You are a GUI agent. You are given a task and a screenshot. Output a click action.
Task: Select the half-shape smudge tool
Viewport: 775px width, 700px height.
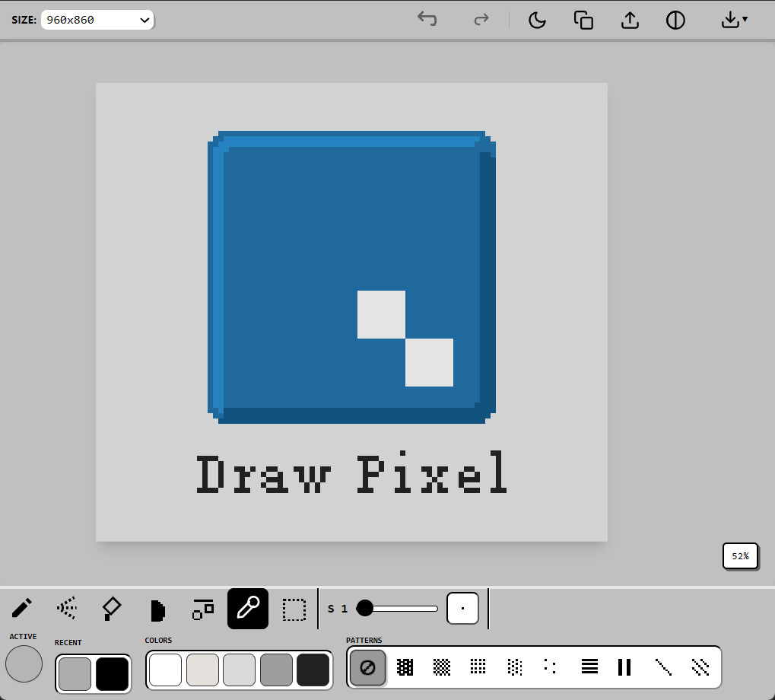157,609
